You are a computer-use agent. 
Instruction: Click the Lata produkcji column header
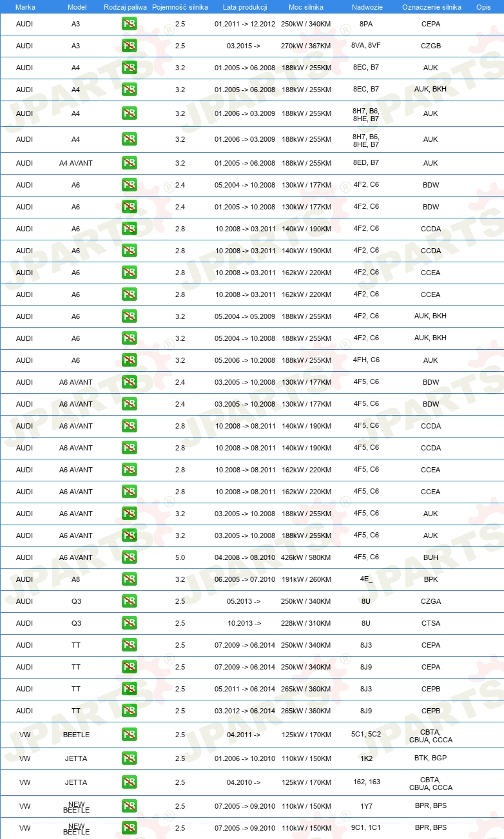pyautogui.click(x=245, y=6)
